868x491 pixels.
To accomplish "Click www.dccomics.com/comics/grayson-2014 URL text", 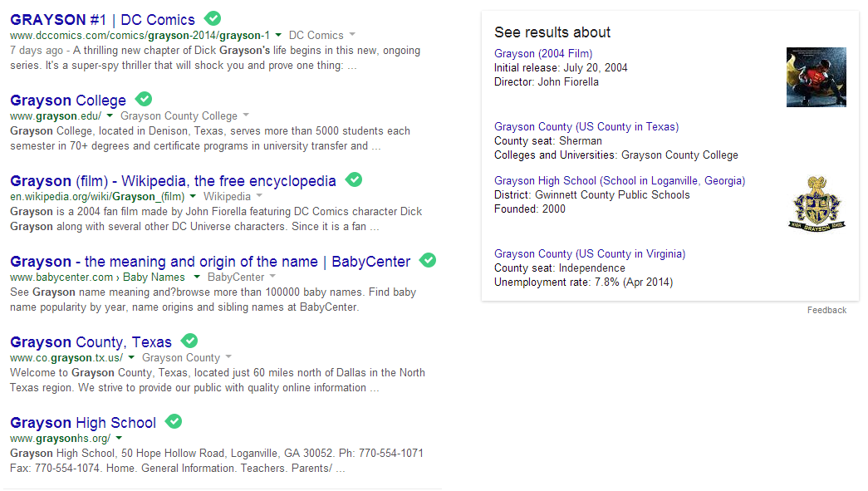I will 140,36.
